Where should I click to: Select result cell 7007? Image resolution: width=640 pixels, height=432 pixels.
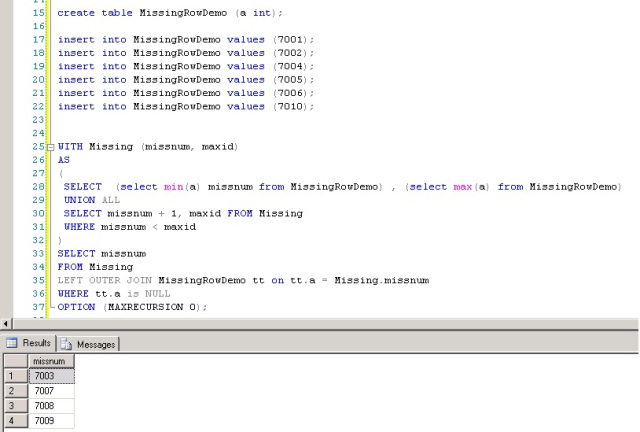pyautogui.click(x=51, y=391)
